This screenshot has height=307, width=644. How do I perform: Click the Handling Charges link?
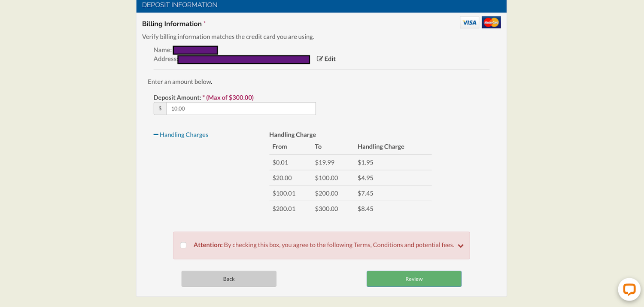point(183,134)
